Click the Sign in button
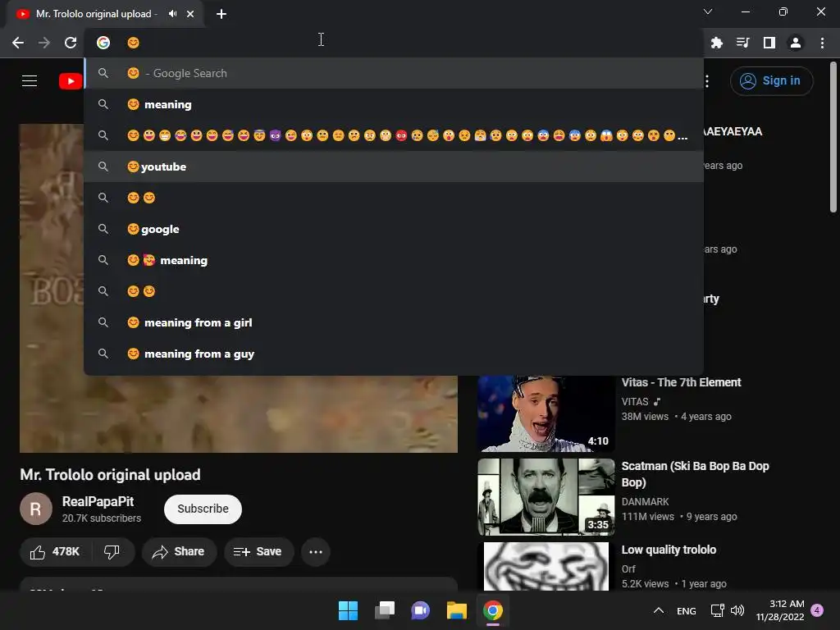The height and width of the screenshot is (630, 840). click(x=771, y=81)
